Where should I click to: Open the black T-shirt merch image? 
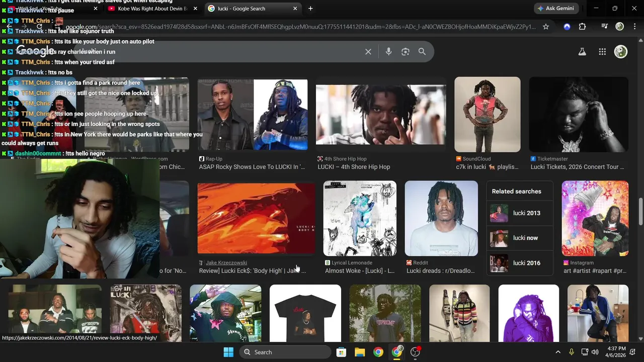[305, 313]
